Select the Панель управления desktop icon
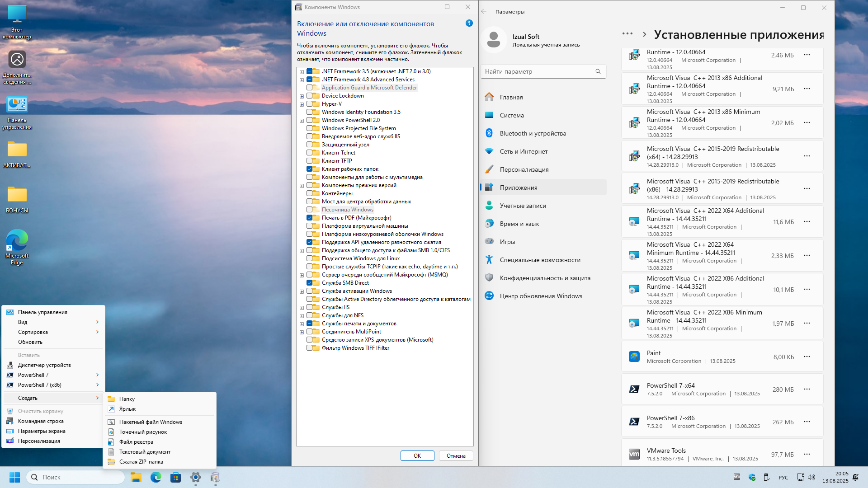Image resolution: width=868 pixels, height=488 pixels. coord(17,113)
